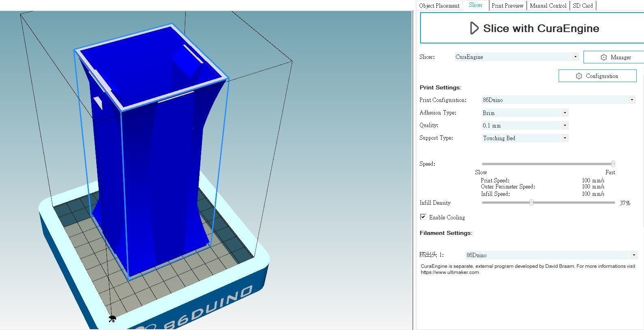Screen dimensions: 644x330
Task: Open the SD Card tab
Action: pyautogui.click(x=583, y=6)
